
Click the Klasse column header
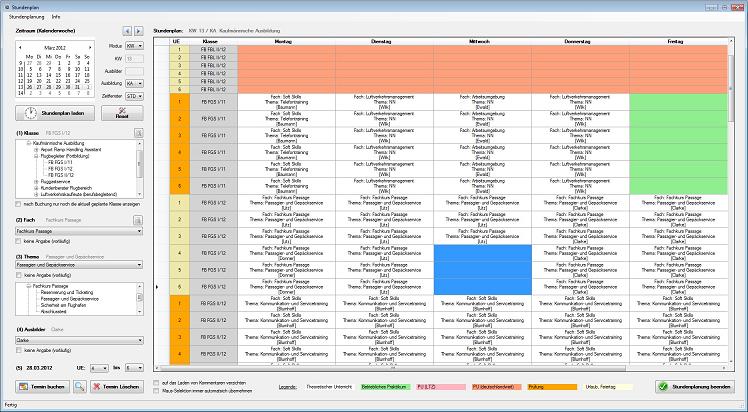click(213, 41)
